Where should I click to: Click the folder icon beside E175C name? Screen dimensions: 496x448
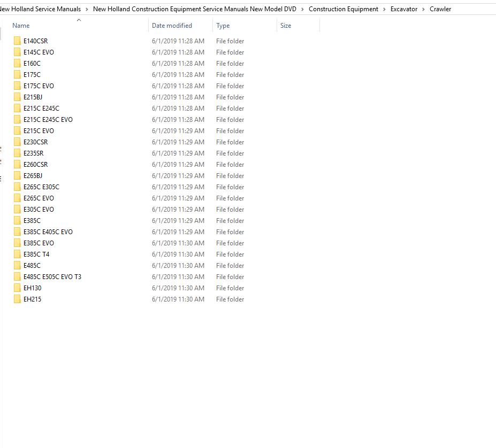tap(18, 75)
